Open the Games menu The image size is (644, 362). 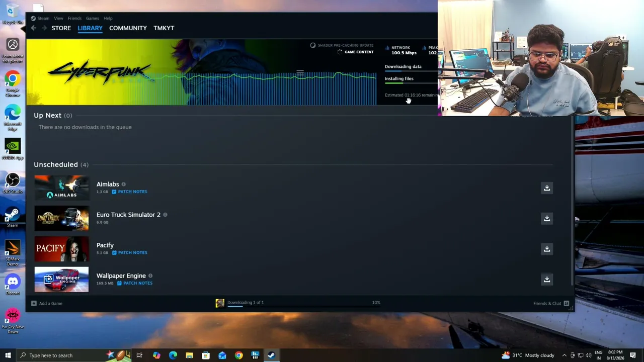tap(92, 19)
